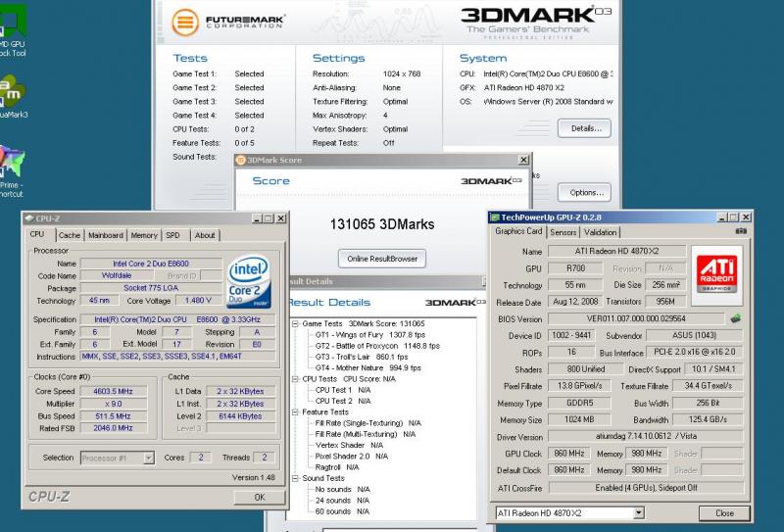Select GT2 - Battle of Proxycon result row
Viewport: 784px width, 532px height.
[377, 346]
